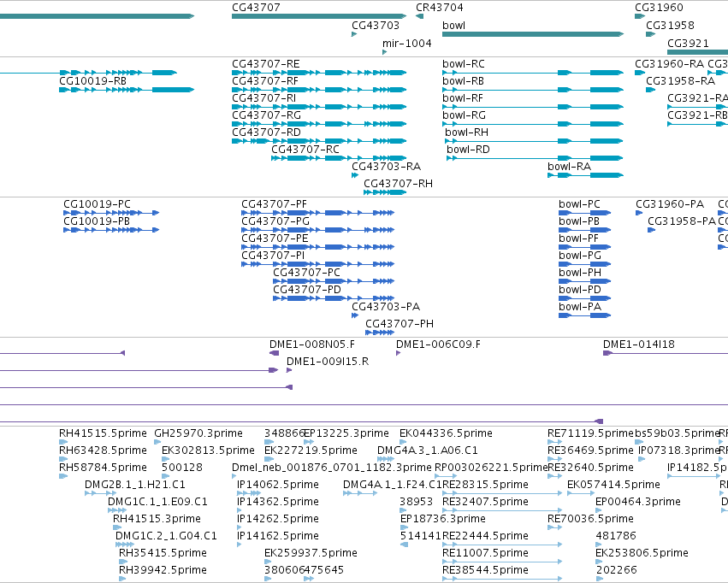Select the CG43707-PD protein label
This screenshot has width=728, height=583.
pyautogui.click(x=307, y=291)
